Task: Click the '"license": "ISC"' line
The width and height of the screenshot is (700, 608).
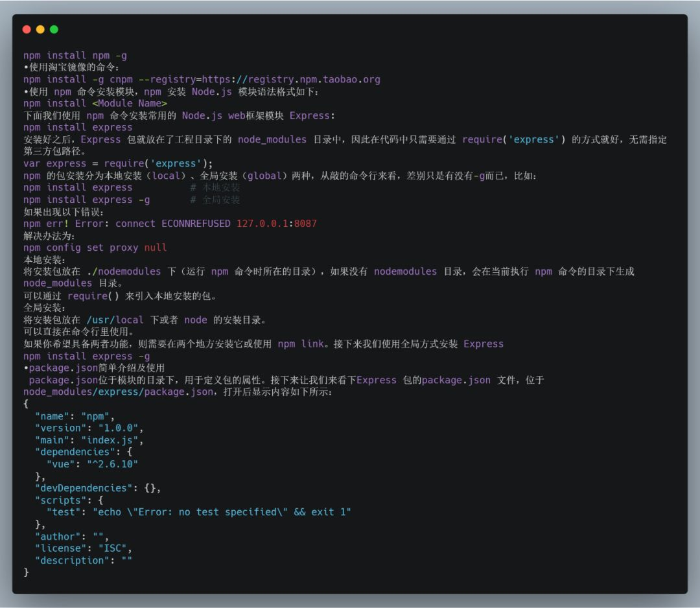Action: tap(84, 548)
